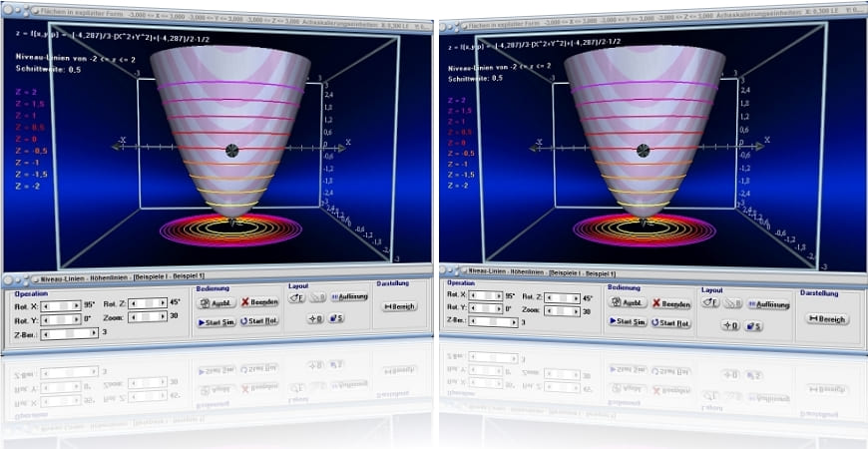Viewport: 868px width, 449px height.
Task: Click Ausbl. button in left window
Action: click(217, 303)
